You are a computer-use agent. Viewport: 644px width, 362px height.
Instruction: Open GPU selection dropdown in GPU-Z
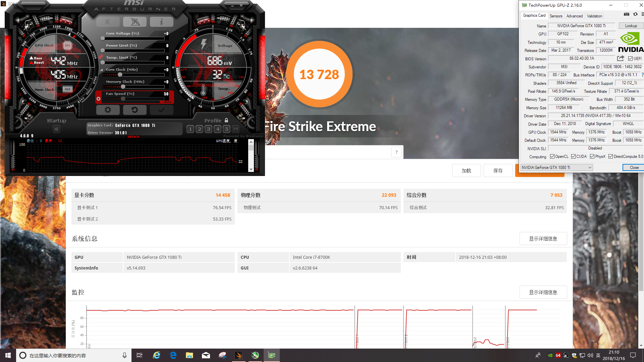coord(557,168)
